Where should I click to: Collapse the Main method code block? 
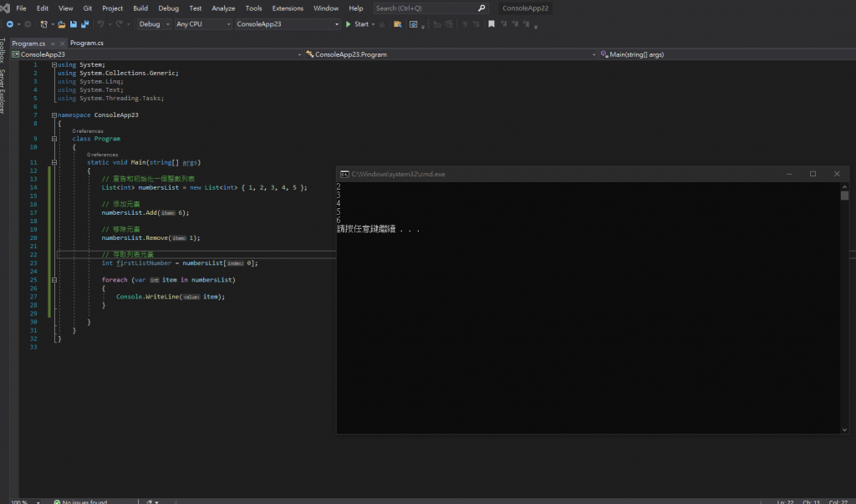54,162
